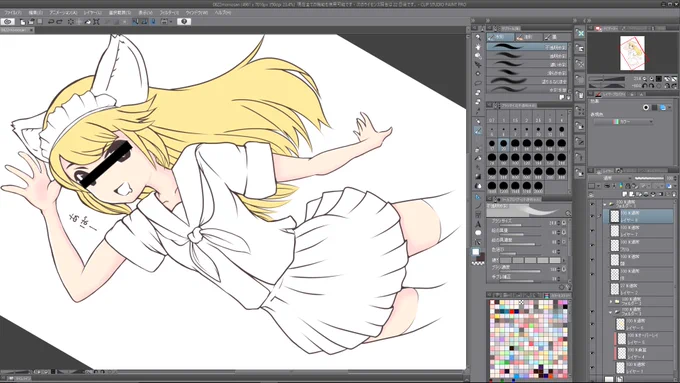Select the Zoom magnifier tool
The image size is (680, 383).
[478, 37]
